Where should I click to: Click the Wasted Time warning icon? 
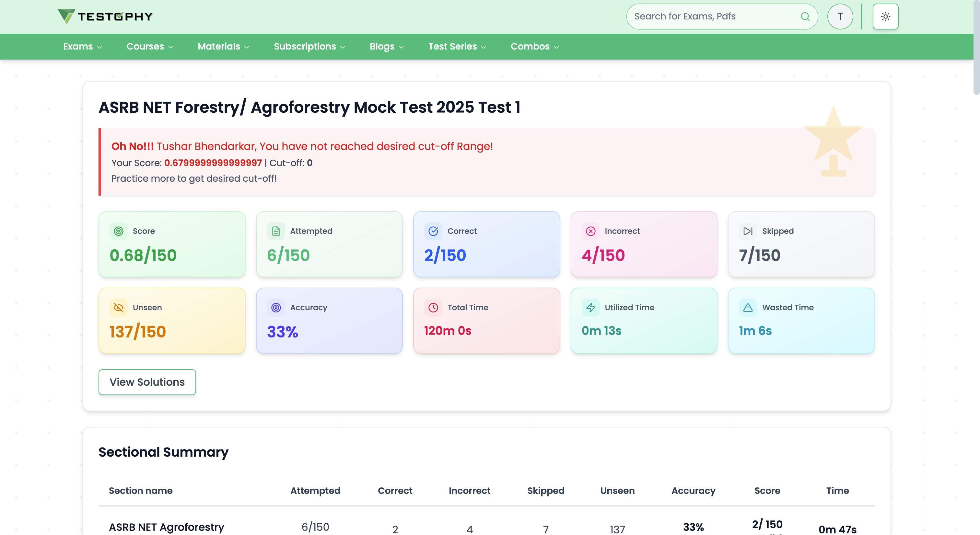point(748,308)
